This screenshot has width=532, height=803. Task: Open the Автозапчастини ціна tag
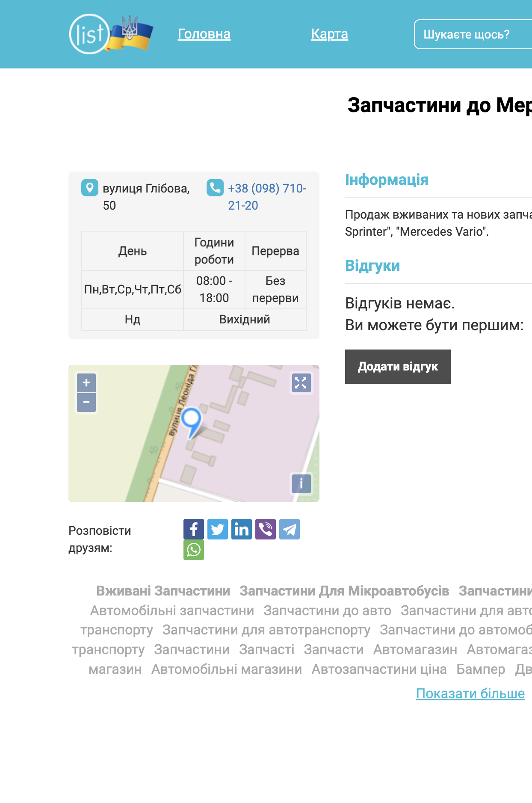pos(379,669)
